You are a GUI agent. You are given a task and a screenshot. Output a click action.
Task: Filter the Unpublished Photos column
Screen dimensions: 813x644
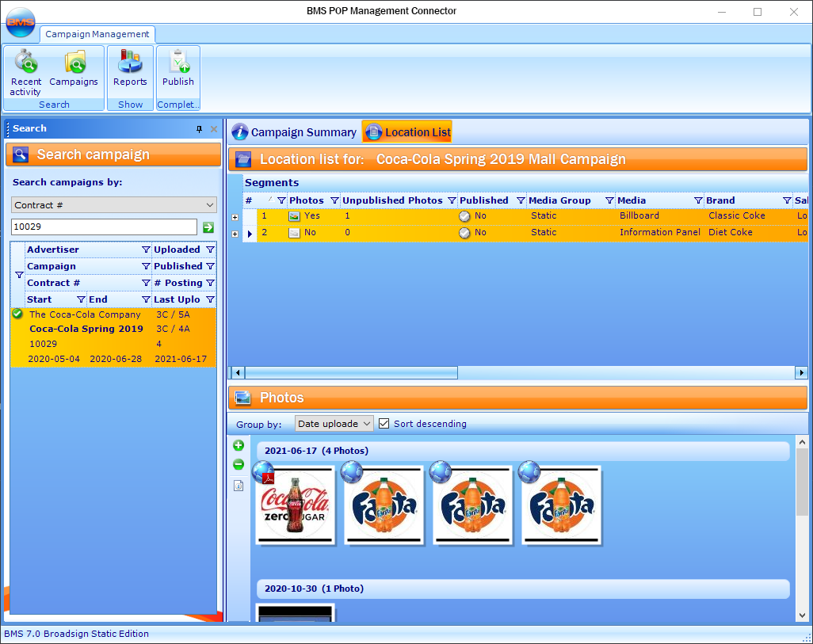point(452,200)
